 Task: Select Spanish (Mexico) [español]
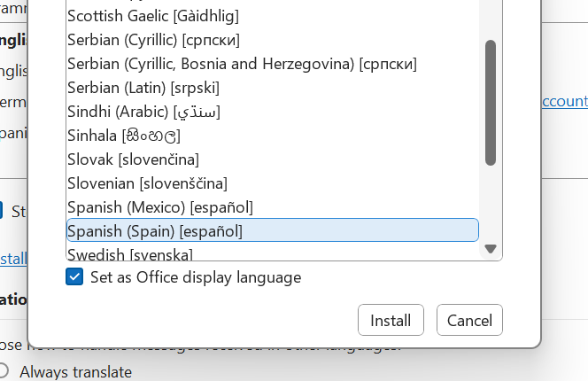point(160,207)
